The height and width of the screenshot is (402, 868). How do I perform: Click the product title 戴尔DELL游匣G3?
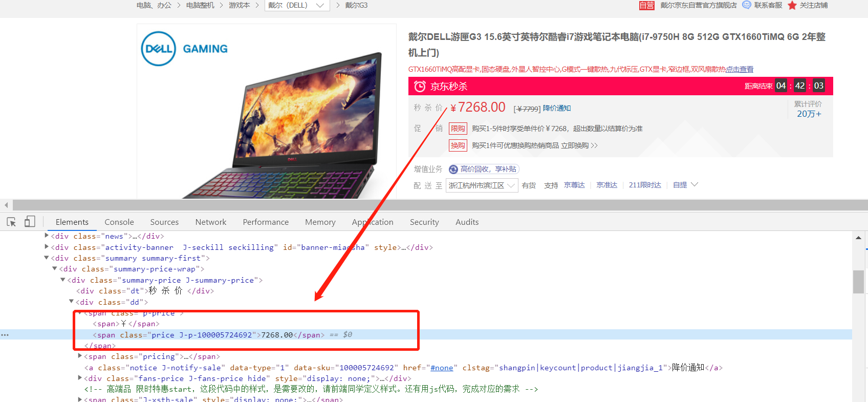(x=617, y=45)
